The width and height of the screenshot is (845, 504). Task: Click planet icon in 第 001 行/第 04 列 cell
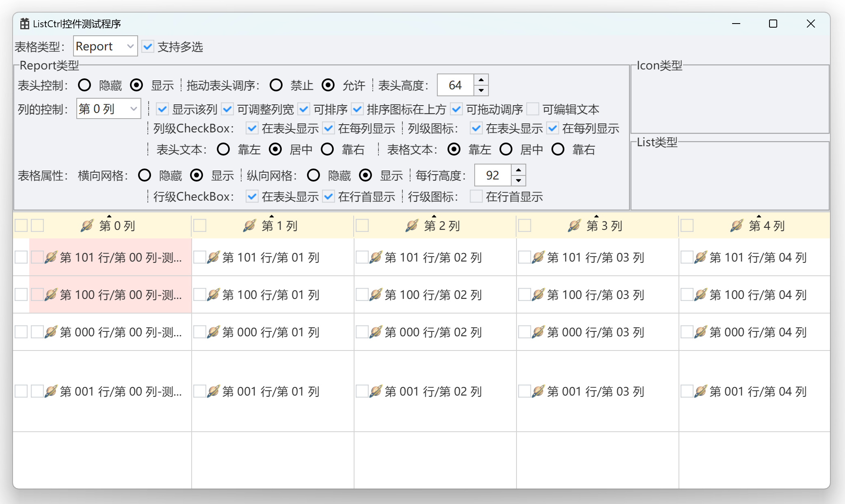tap(700, 392)
